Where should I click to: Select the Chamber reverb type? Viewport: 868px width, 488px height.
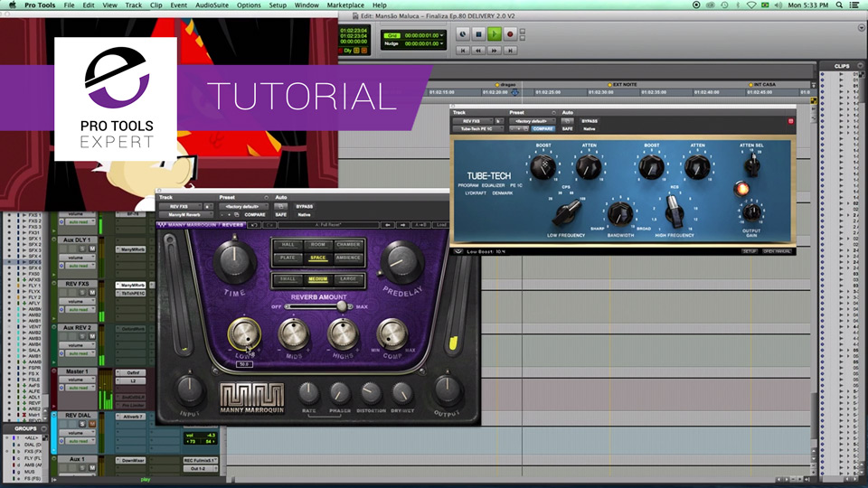[x=348, y=245]
